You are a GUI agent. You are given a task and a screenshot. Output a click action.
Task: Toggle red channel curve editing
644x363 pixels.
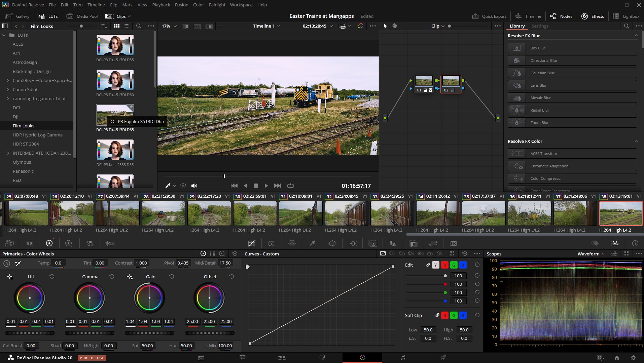coord(444,265)
